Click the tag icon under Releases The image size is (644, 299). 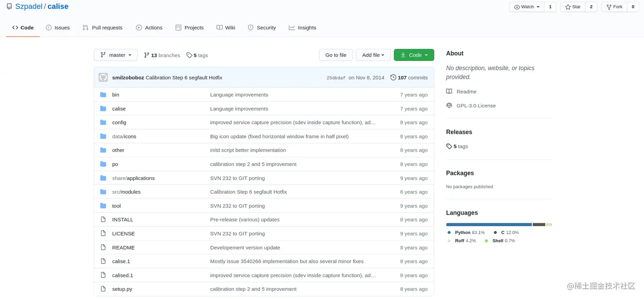click(x=449, y=146)
